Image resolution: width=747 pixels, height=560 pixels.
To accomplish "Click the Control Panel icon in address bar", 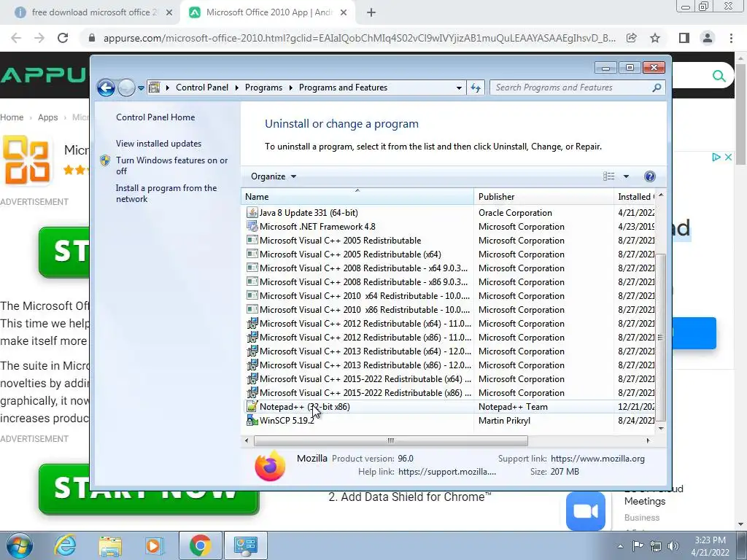I will (x=155, y=87).
